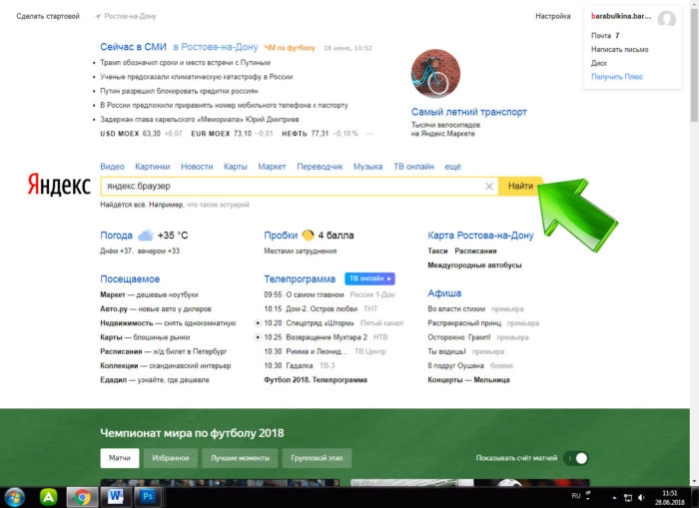This screenshot has width=699, height=508.
Task: Open the Переводчик service tab
Action: click(320, 167)
